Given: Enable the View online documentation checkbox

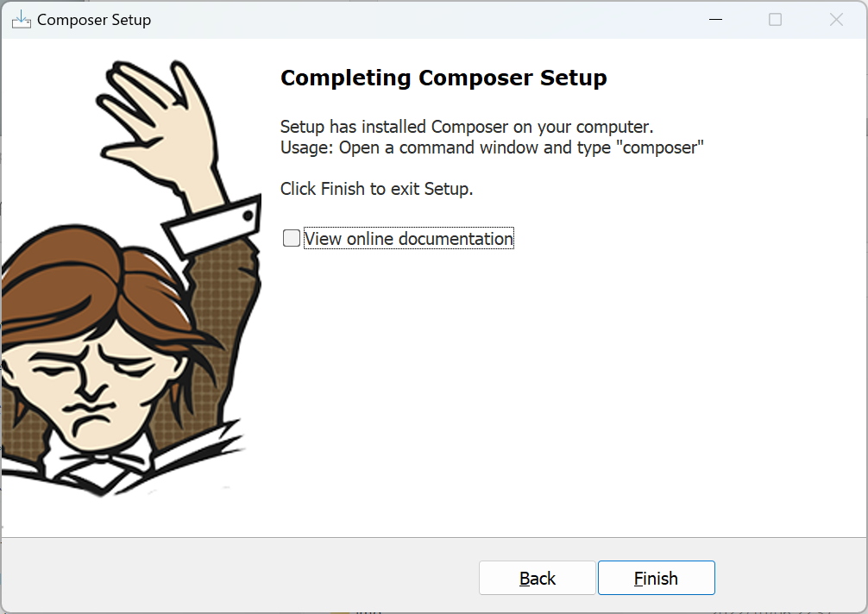Looking at the screenshot, I should tap(291, 238).
